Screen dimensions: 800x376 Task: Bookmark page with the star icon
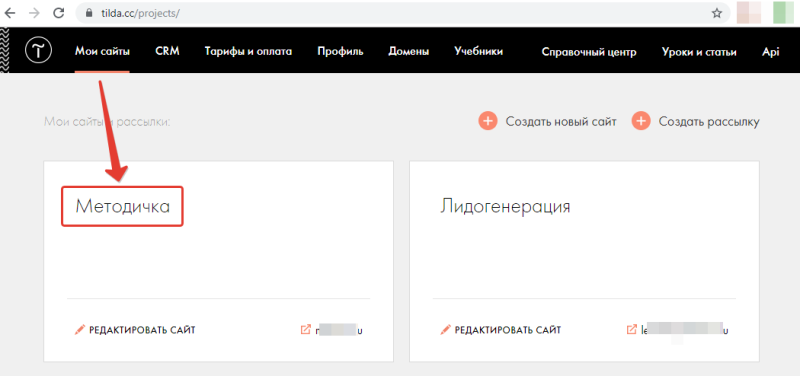point(717,13)
